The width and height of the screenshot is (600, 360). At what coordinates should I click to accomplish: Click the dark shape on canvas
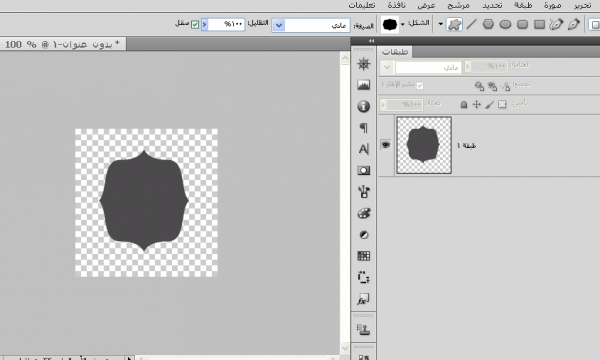point(144,200)
